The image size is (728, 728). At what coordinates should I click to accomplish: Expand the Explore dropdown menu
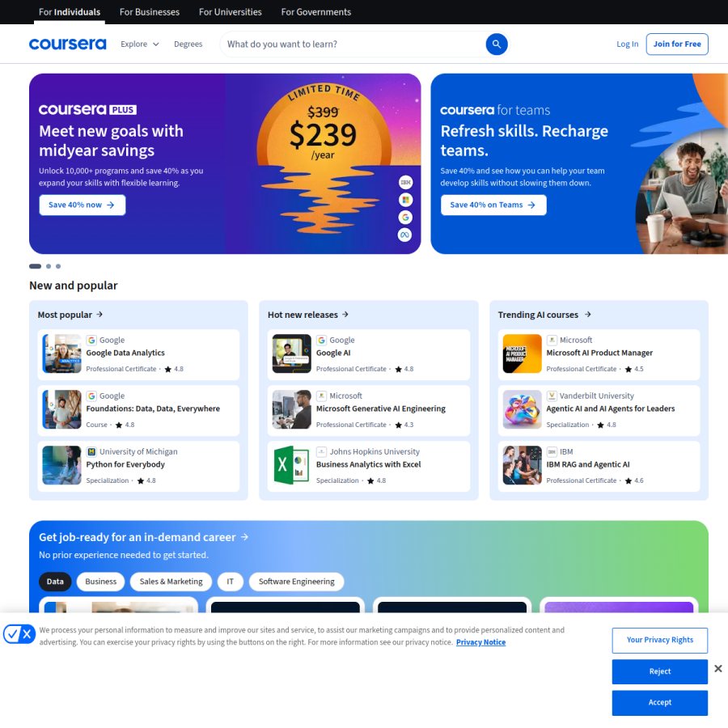click(x=140, y=44)
